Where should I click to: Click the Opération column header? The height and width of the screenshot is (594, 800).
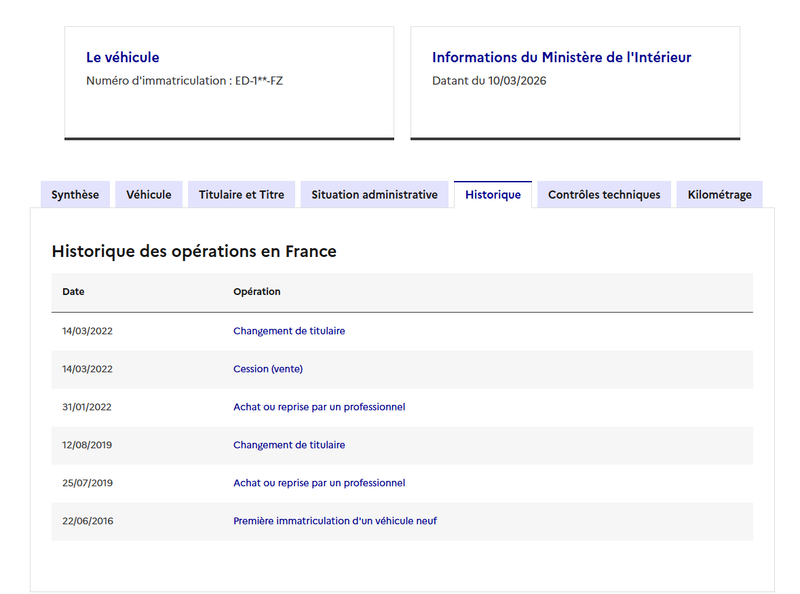tap(257, 291)
